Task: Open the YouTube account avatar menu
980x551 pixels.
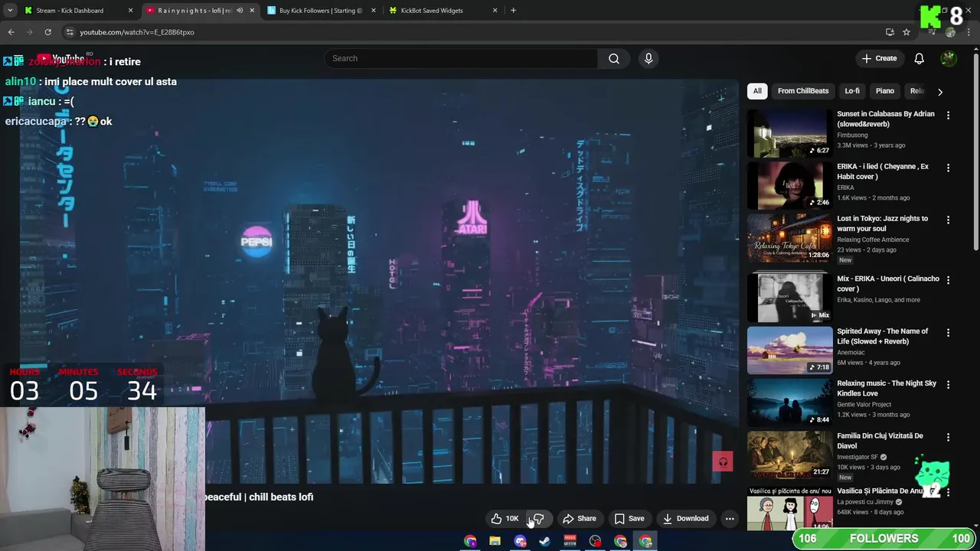Action: (949, 59)
